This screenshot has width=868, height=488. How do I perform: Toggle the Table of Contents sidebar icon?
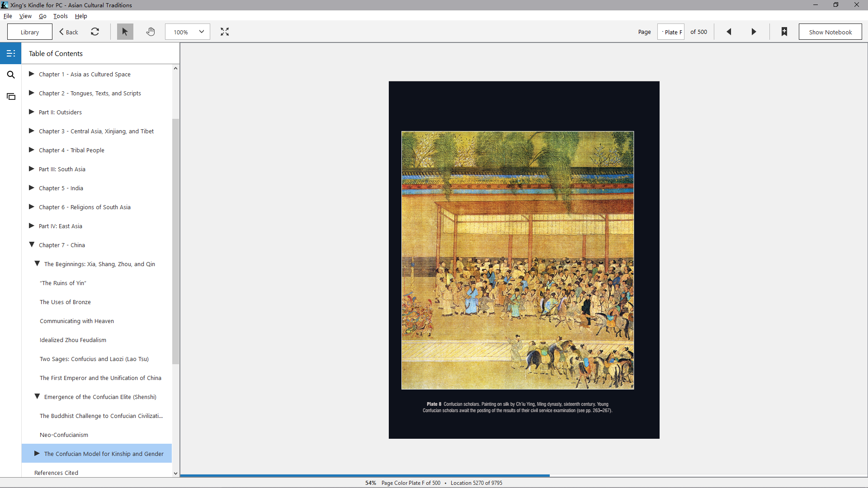11,53
